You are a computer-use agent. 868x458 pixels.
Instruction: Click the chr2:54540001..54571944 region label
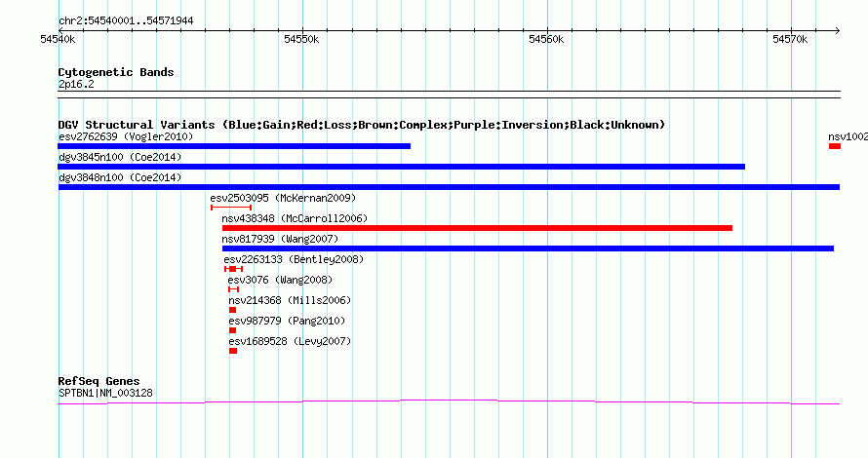[126, 21]
